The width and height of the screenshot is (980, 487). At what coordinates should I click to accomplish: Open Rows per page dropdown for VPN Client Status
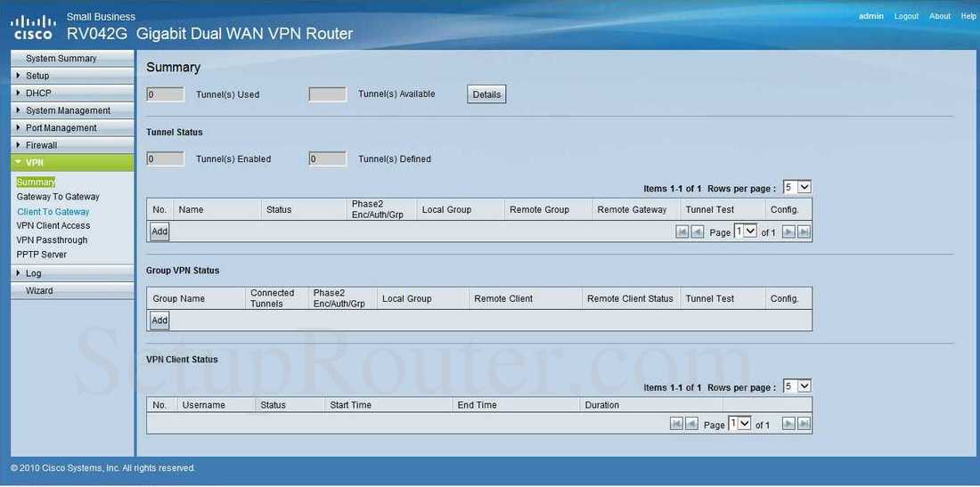pos(796,386)
